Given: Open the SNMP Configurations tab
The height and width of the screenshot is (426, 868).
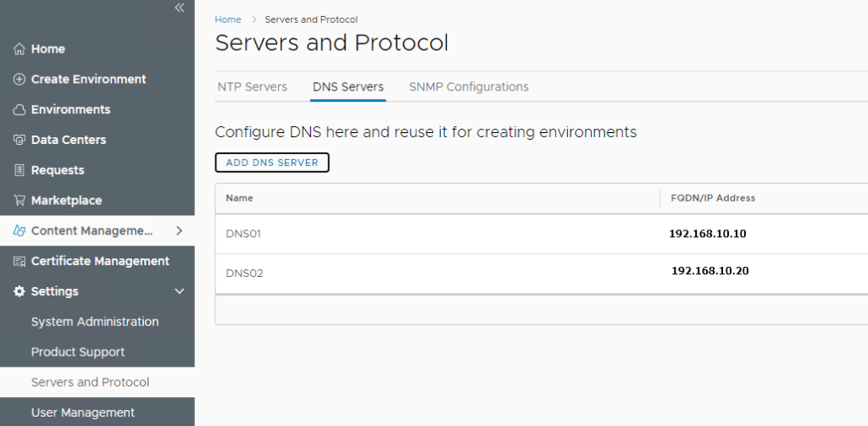Looking at the screenshot, I should pos(468,86).
